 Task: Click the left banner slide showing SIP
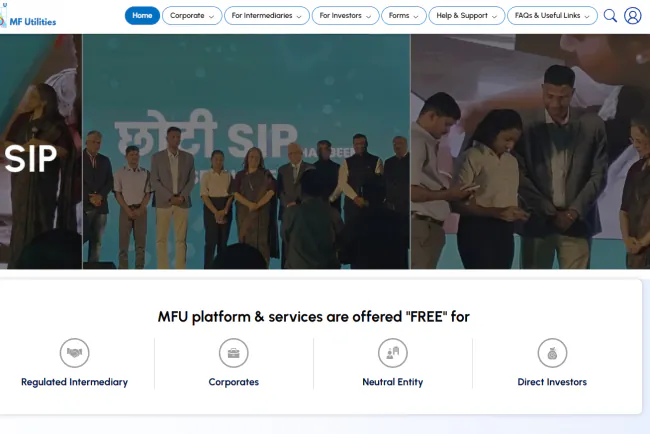41,152
